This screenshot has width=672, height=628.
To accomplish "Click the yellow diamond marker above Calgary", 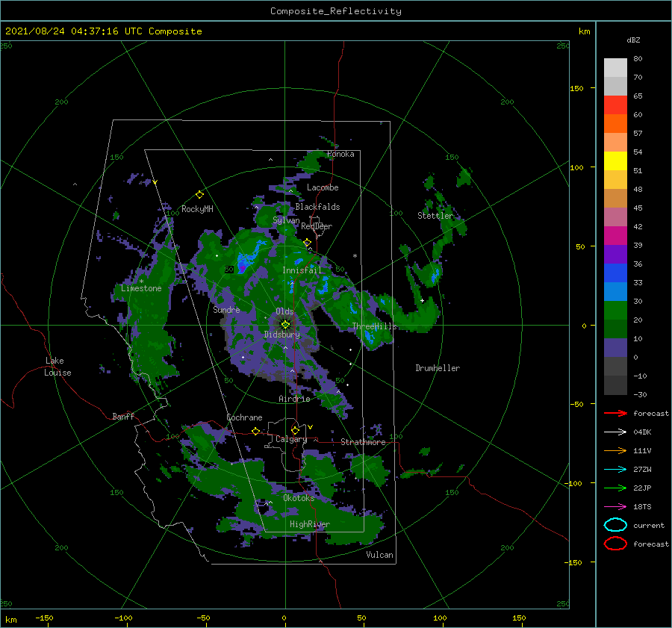I will tap(295, 430).
